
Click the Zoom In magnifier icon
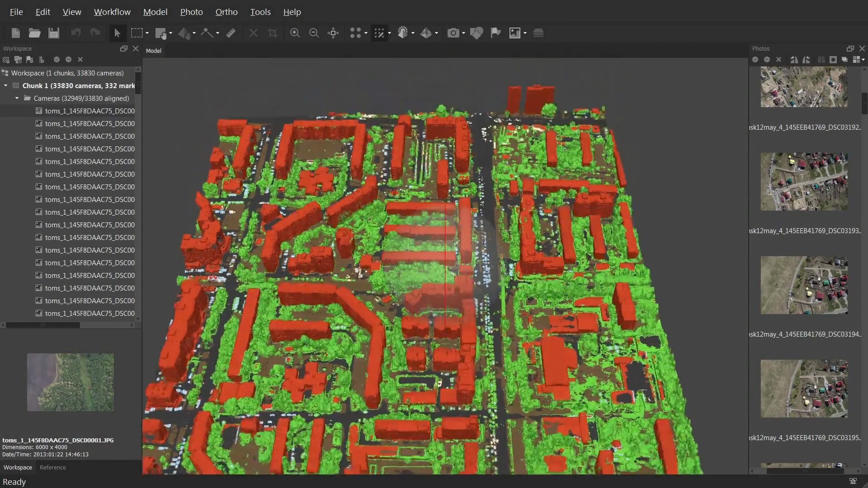[x=295, y=33]
